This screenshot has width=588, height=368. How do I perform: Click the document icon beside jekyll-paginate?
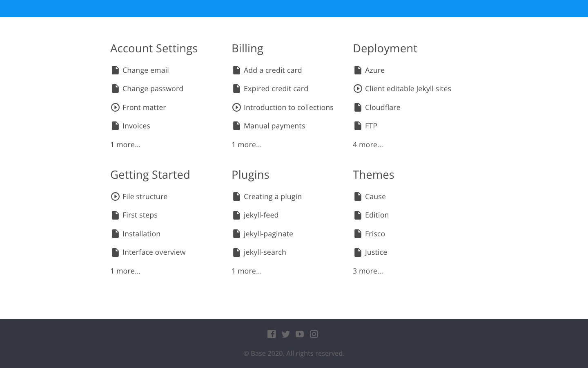[236, 234]
